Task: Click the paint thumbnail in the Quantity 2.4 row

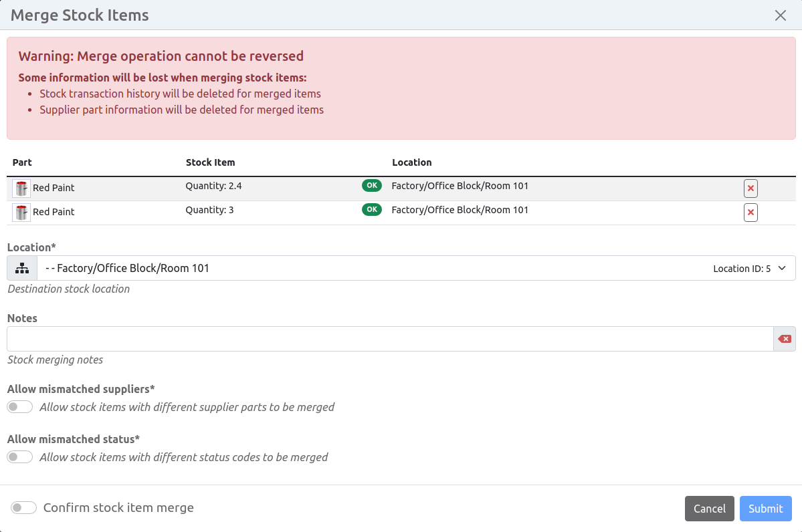Action: point(21,188)
